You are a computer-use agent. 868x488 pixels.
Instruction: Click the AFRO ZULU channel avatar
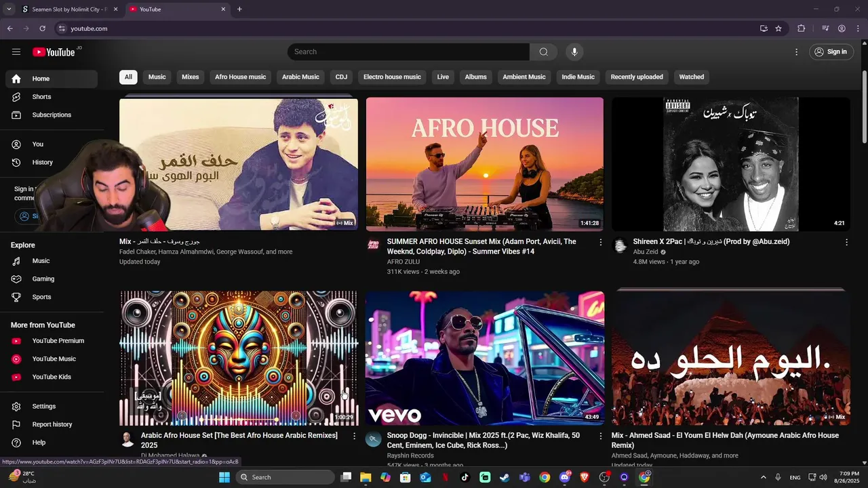point(374,245)
